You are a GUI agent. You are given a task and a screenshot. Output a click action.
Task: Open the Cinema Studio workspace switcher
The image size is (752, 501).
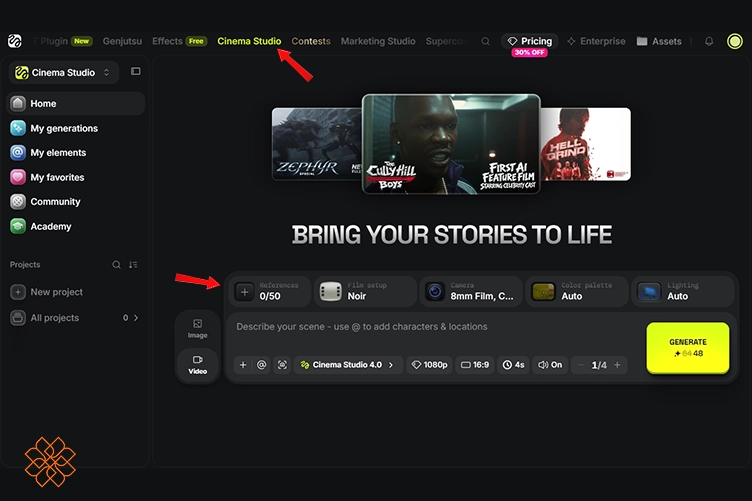(63, 72)
